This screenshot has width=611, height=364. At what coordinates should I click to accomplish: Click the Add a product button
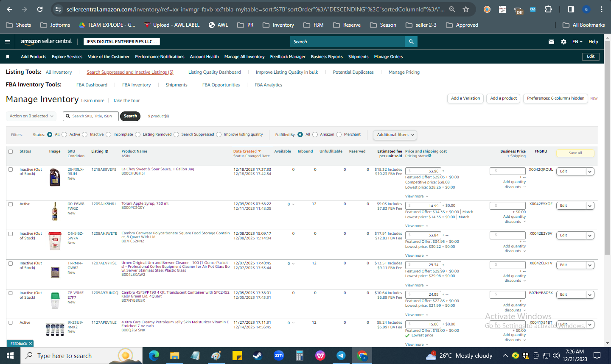503,98
